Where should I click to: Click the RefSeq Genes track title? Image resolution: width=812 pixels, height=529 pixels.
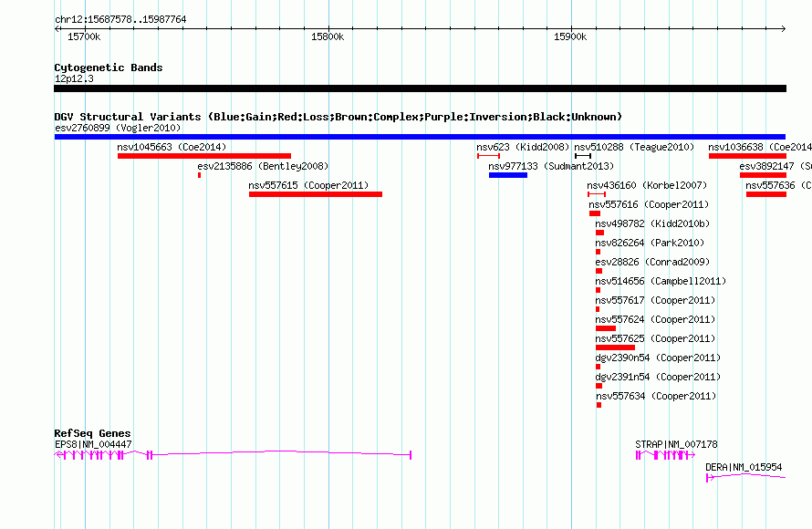(93, 433)
